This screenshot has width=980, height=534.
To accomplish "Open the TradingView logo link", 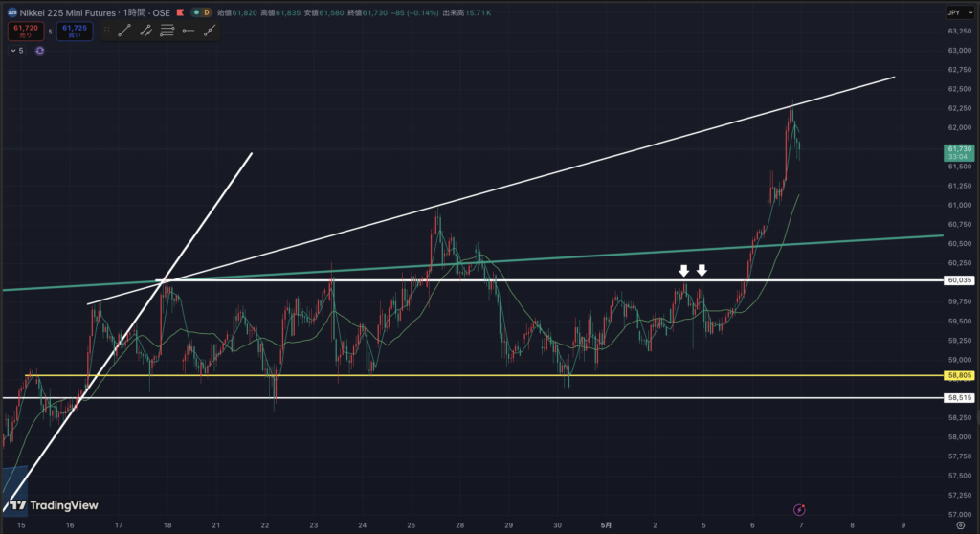I will click(x=54, y=505).
